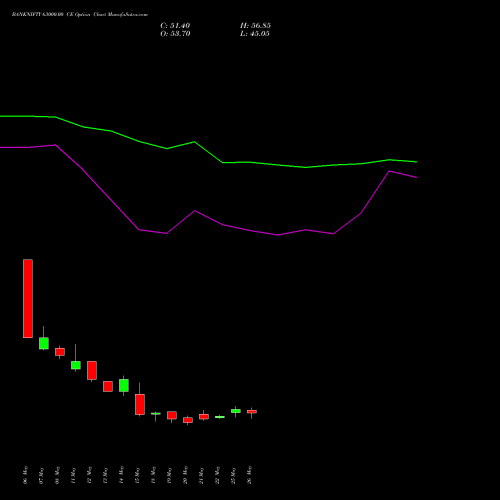Viewport: 500px width, 500px height.
Task: Click the 06 May date label
Action: pos(26,475)
